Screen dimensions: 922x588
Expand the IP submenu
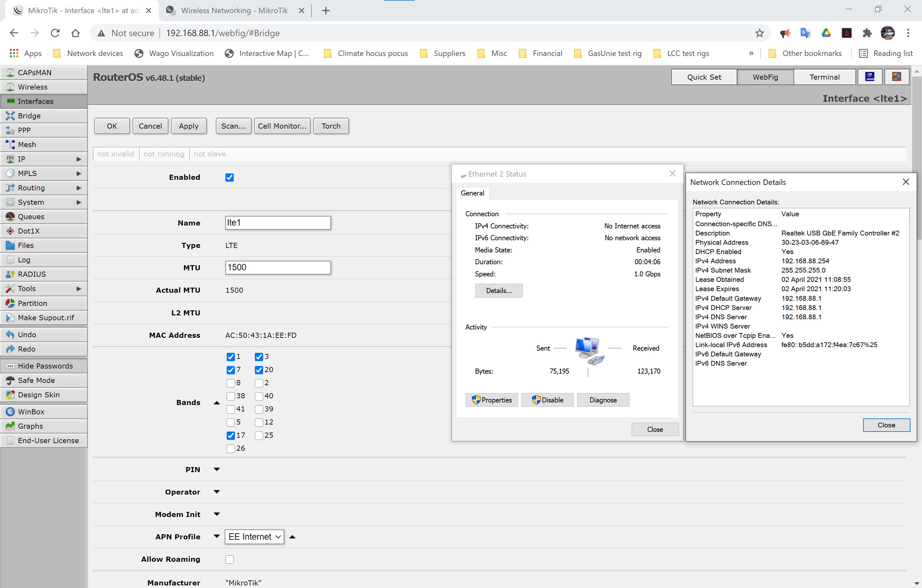coord(79,159)
